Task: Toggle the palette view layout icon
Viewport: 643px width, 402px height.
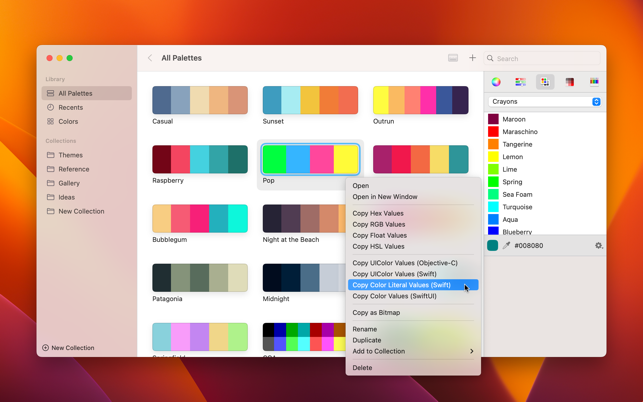Action: 453,58
